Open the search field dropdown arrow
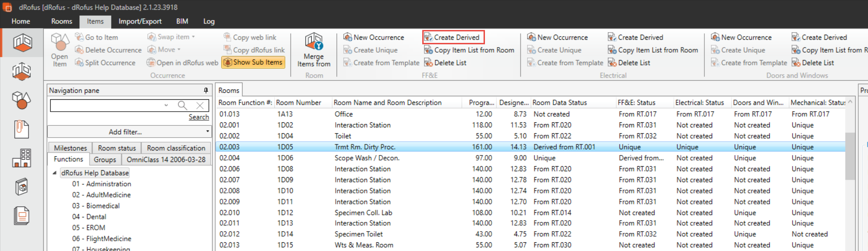 click(166, 106)
